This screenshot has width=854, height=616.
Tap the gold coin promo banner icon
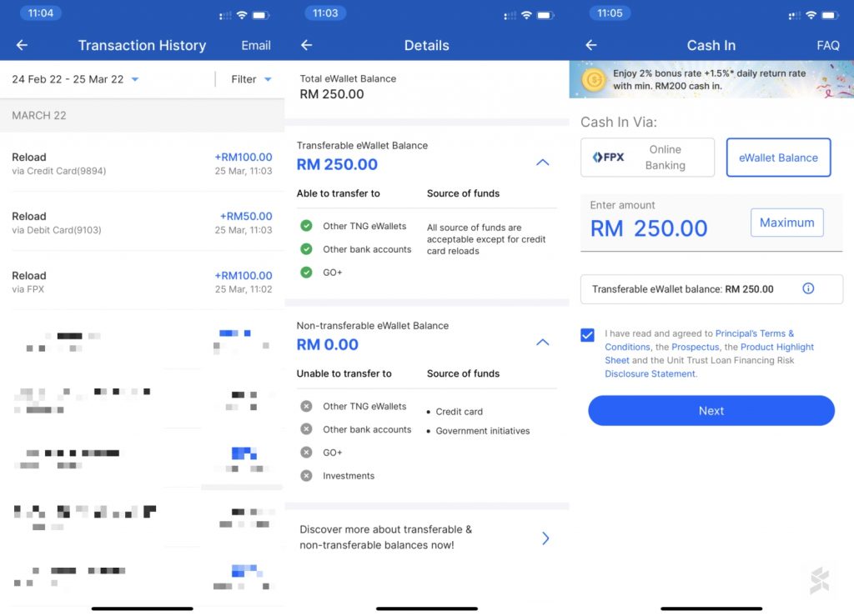point(594,80)
